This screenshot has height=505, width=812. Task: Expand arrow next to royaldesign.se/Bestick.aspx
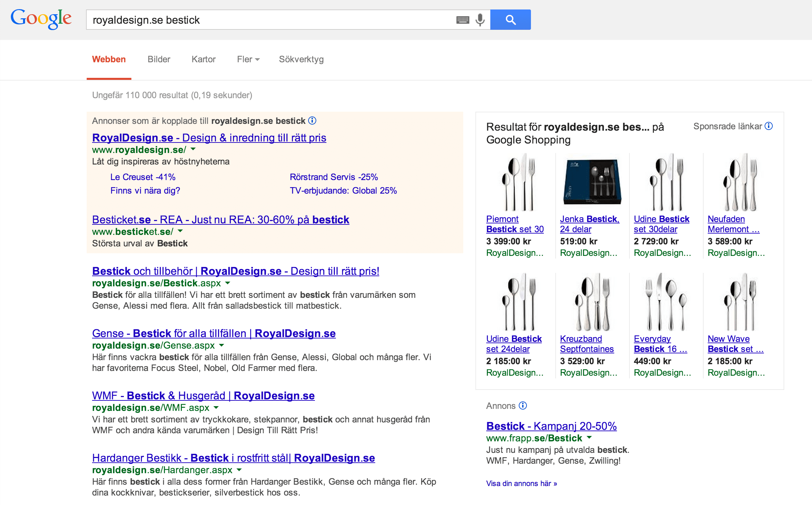228,283
